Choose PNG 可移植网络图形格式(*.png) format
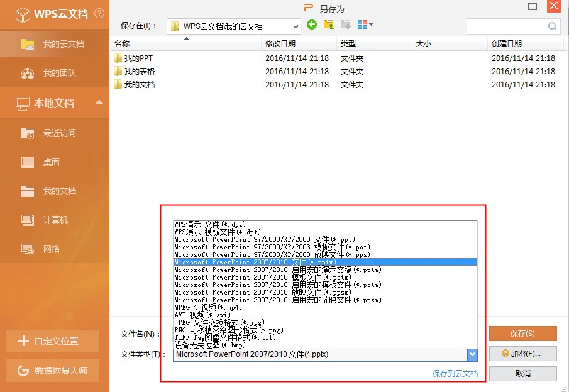Viewport: 569px width, 392px height. (x=325, y=330)
